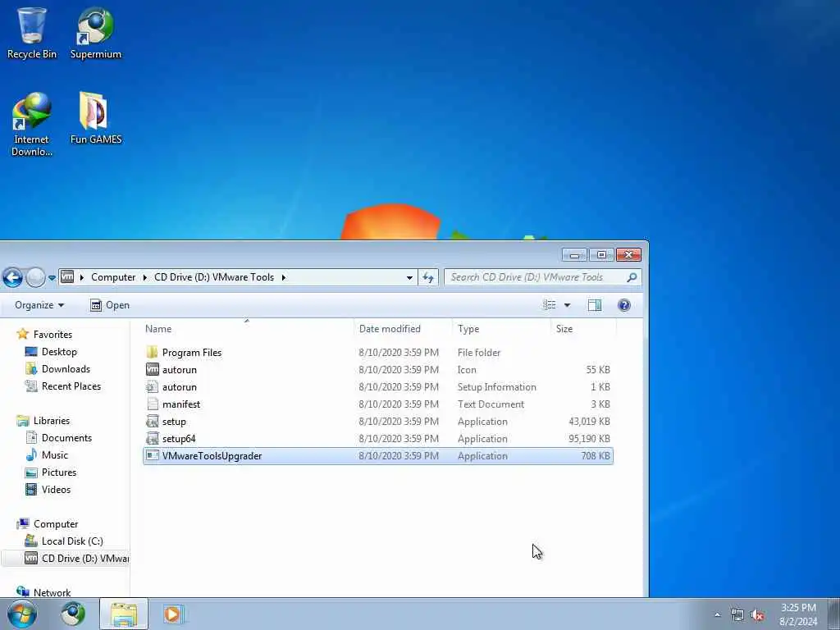This screenshot has height=630, width=840.
Task: Go back using the Explorer back arrow
Action: 12,277
